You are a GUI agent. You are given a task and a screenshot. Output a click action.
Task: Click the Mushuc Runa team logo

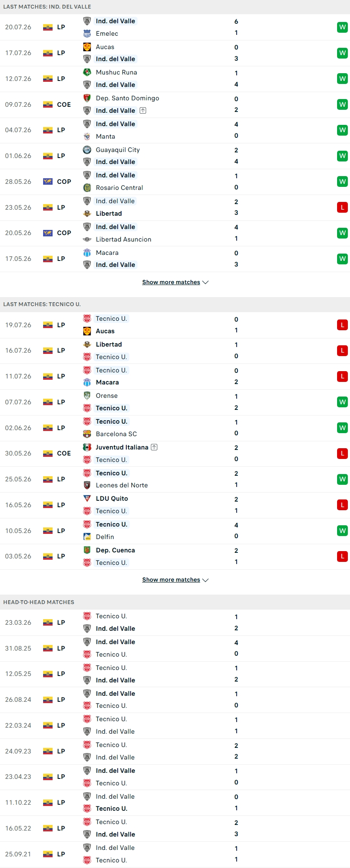point(87,72)
